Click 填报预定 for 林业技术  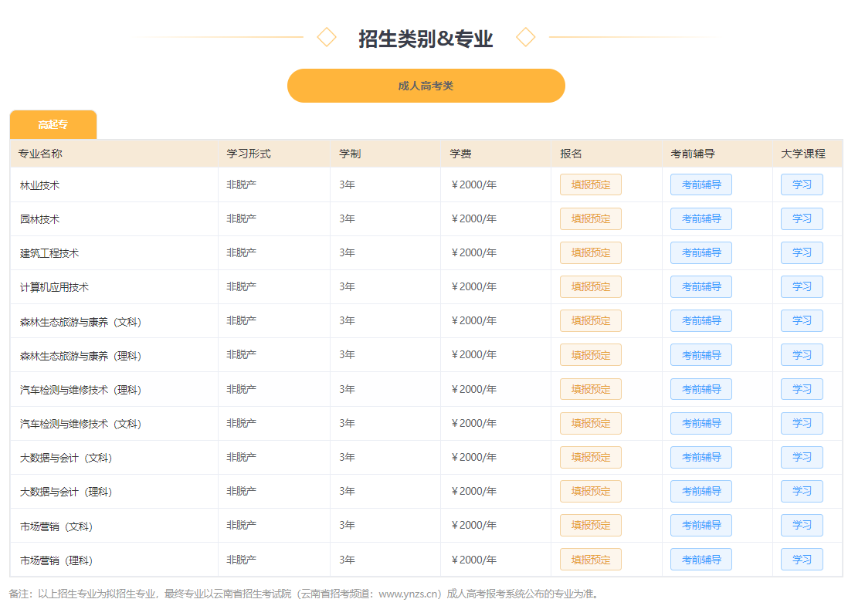591,184
